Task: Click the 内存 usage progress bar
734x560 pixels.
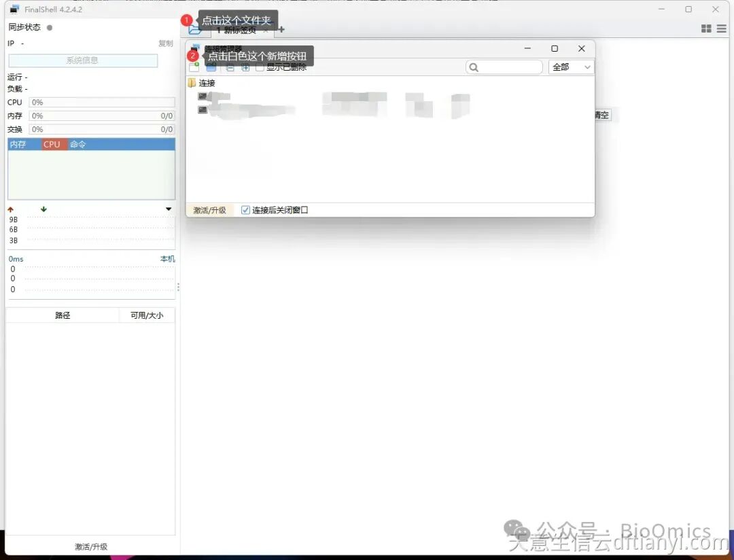Action: tap(101, 116)
